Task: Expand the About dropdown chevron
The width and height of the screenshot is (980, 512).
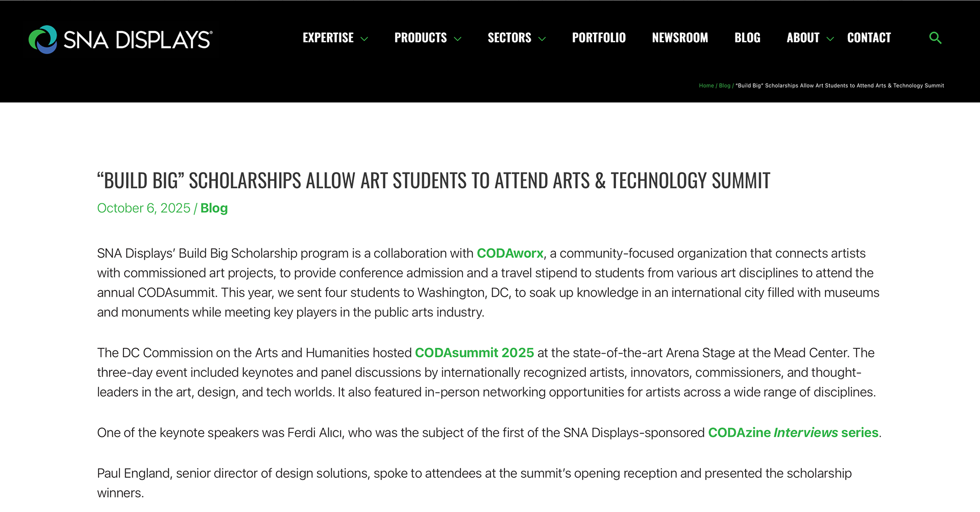Action: 830,39
